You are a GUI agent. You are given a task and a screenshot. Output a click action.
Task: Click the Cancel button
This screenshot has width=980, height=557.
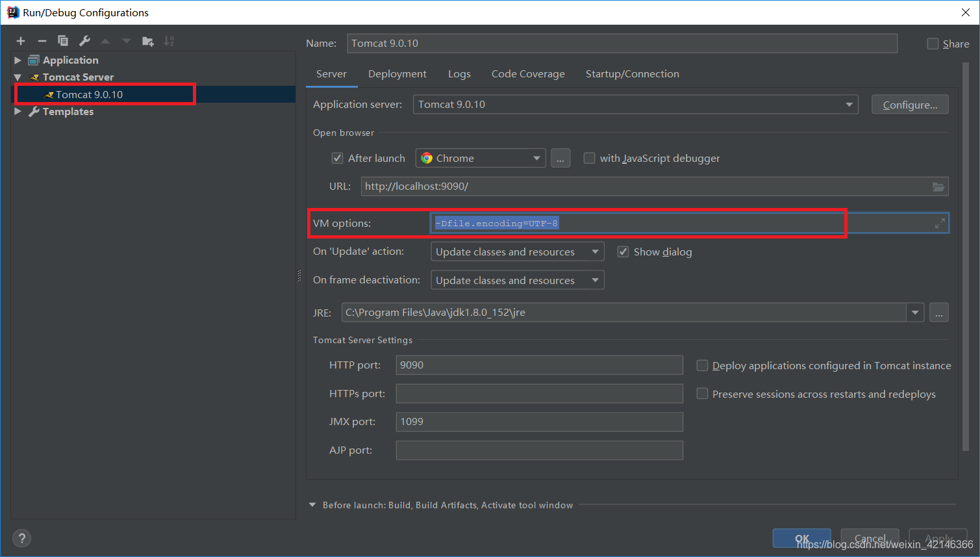click(x=870, y=538)
